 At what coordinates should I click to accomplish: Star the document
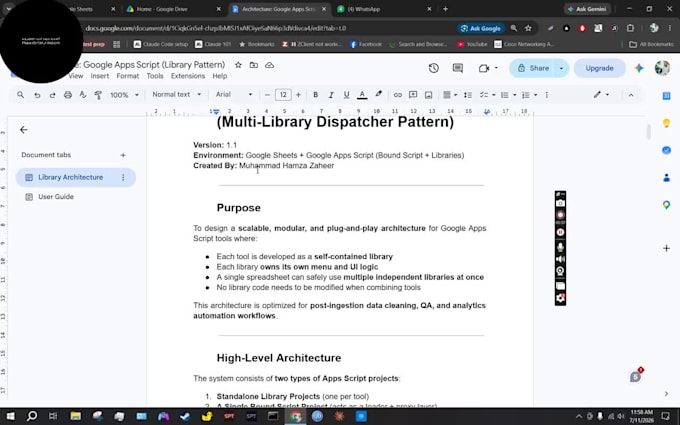(238, 65)
